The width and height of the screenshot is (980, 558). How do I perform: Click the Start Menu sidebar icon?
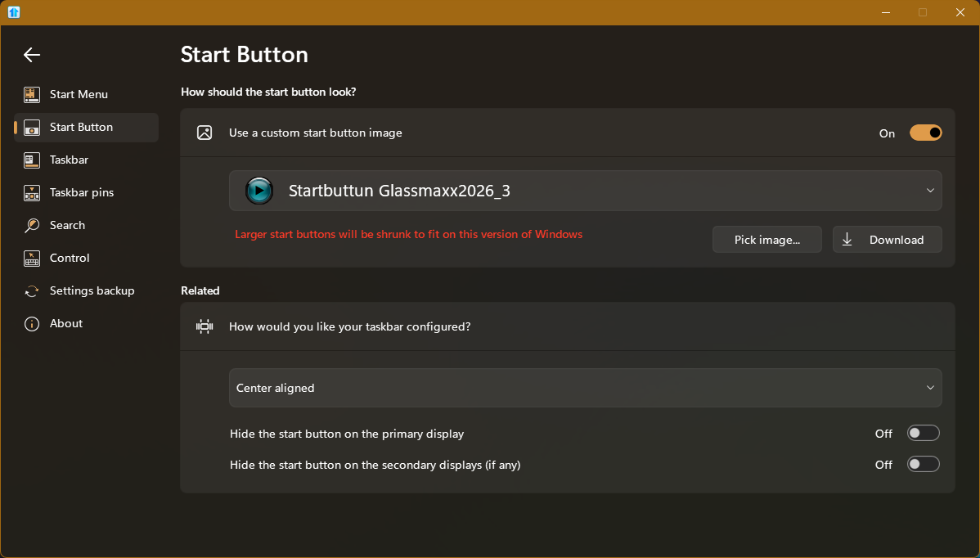click(x=32, y=94)
